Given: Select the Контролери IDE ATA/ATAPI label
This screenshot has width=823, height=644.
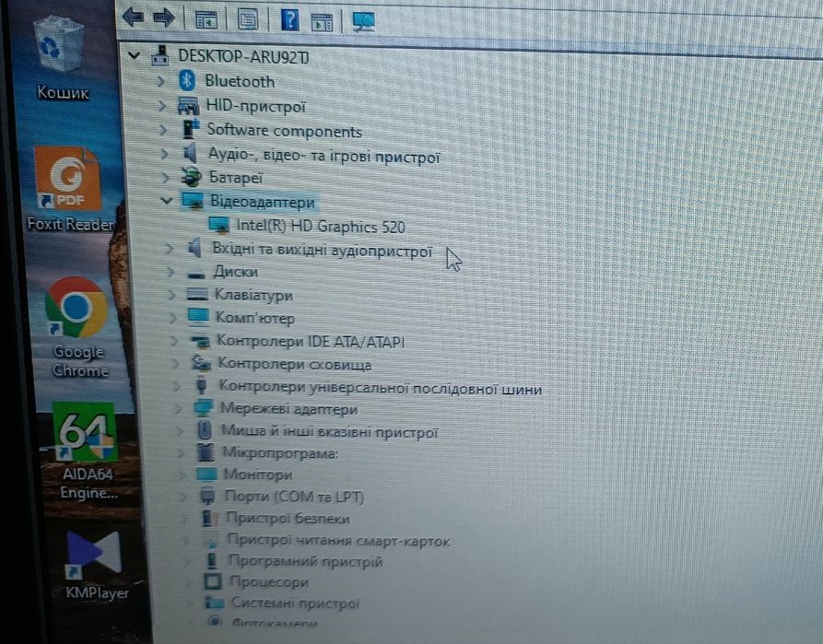Looking at the screenshot, I should (x=311, y=342).
